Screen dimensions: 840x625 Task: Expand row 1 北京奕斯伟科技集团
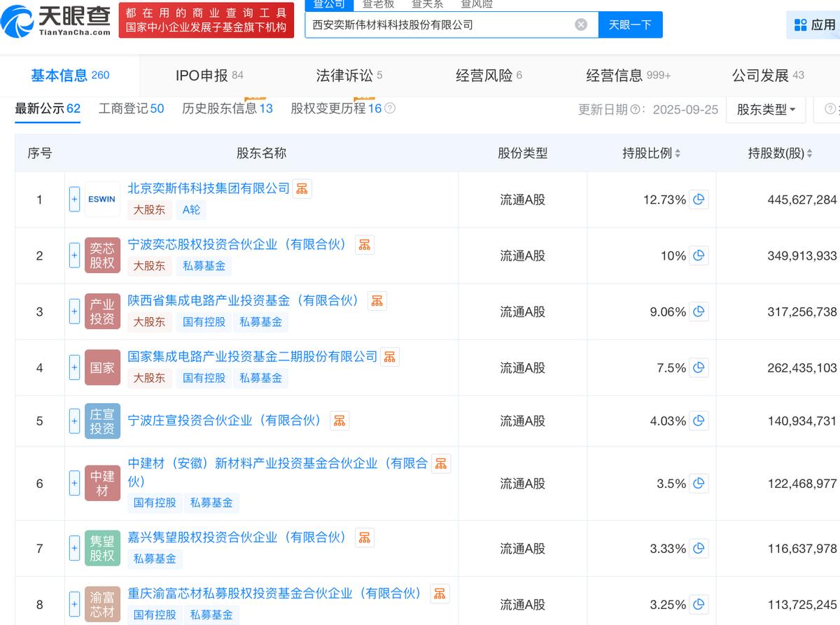tap(74, 199)
